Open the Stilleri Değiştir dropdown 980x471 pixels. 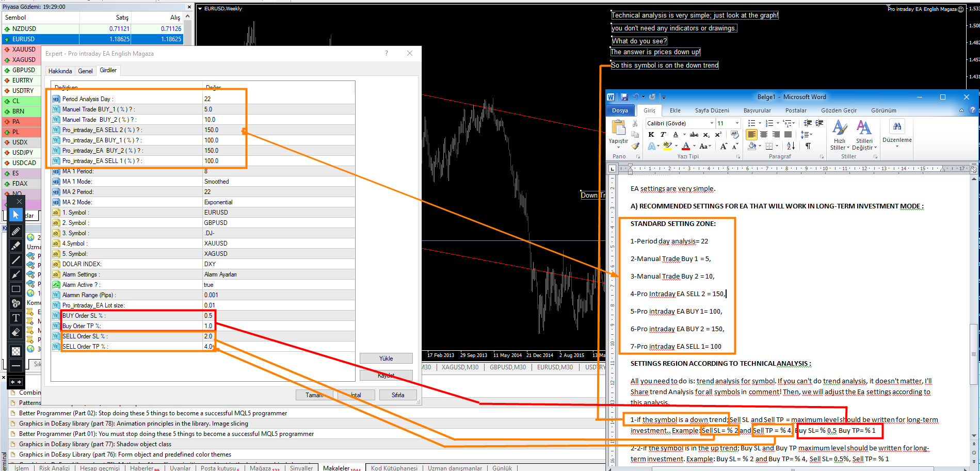point(864,135)
